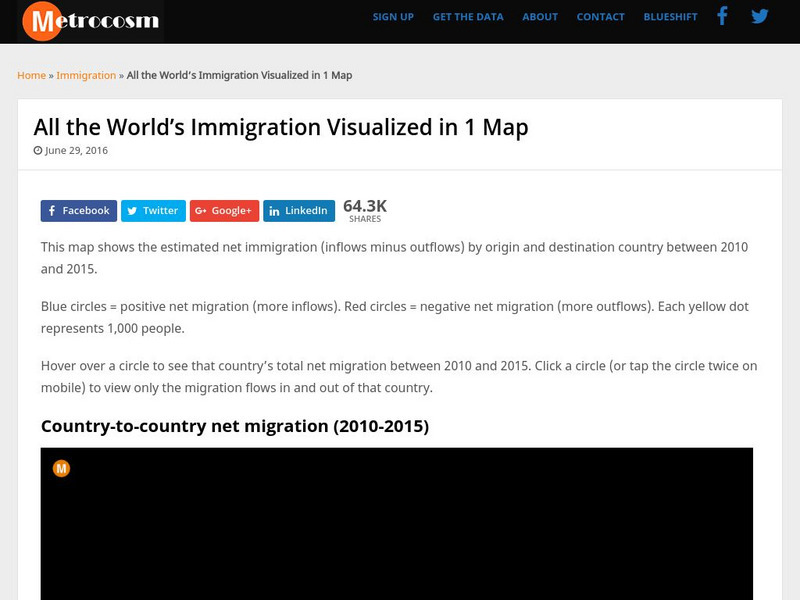Click the G+ icon on the Google+ button

coord(200,211)
